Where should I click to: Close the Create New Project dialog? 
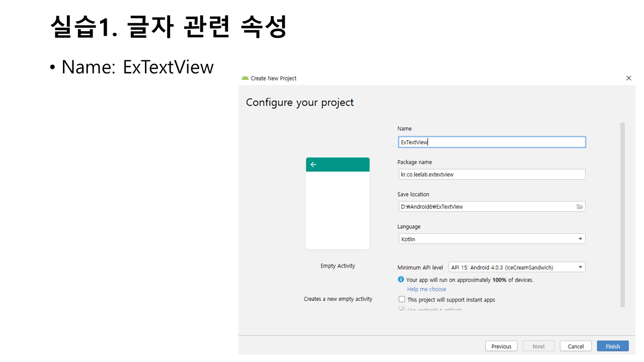628,78
